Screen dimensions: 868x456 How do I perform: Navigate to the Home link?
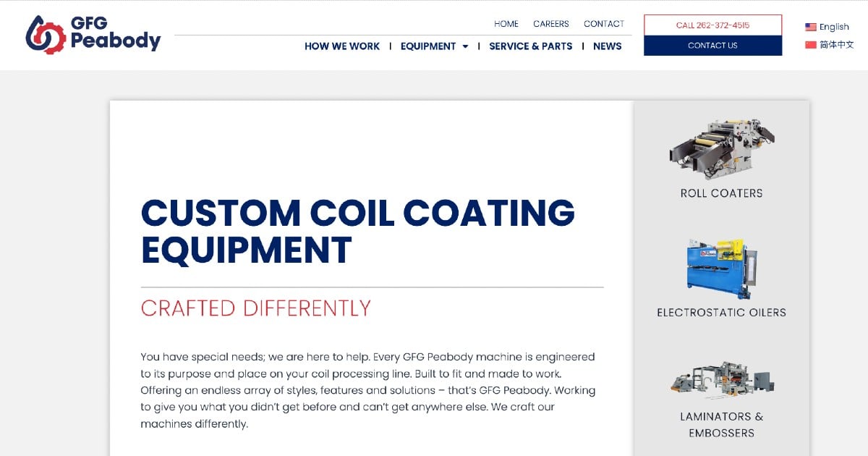[x=506, y=24]
